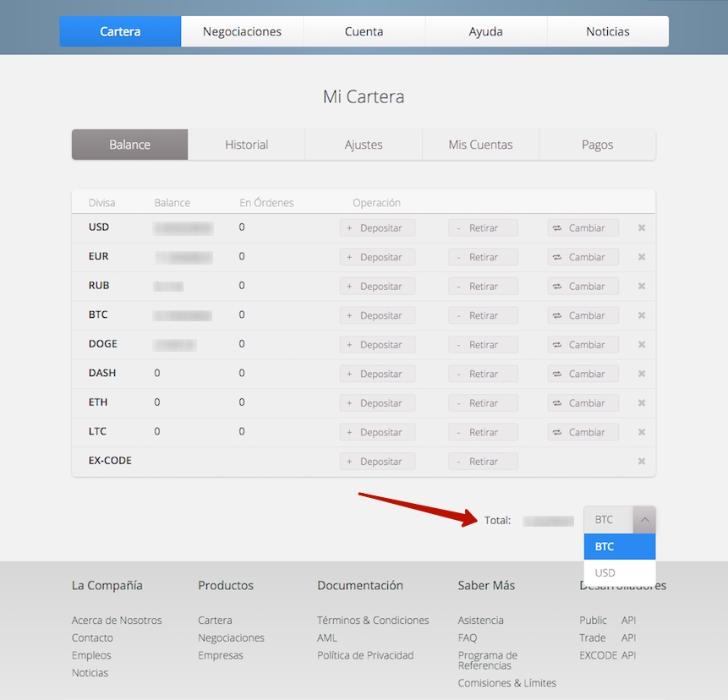Image resolution: width=728 pixels, height=700 pixels.
Task: Click Depositar for EUR
Action: coord(377,257)
